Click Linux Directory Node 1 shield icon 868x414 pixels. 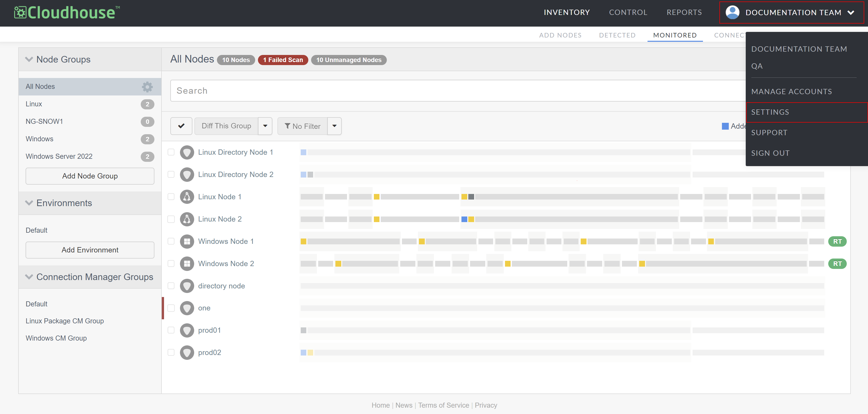[x=187, y=152]
